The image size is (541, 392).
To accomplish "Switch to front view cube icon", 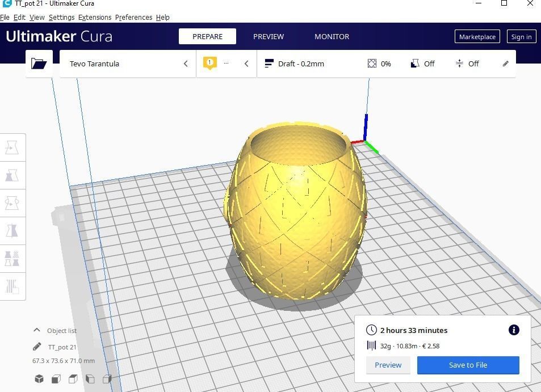I will click(x=56, y=379).
